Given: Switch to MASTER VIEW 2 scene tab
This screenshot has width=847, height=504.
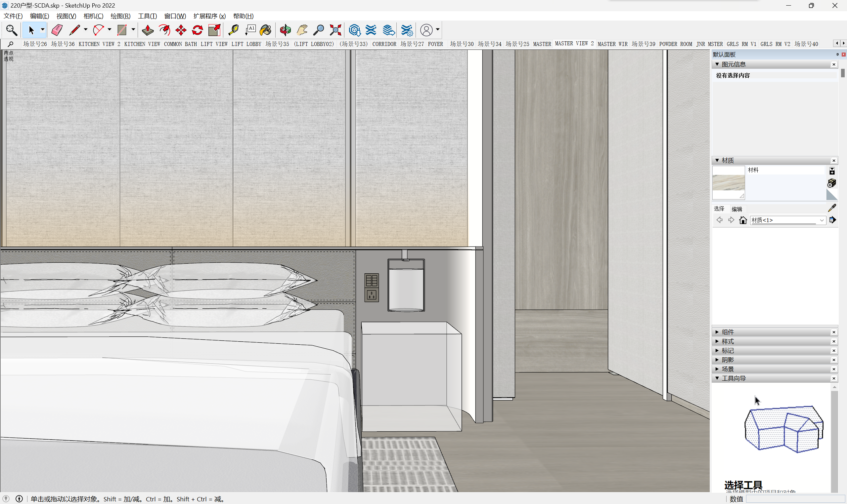Looking at the screenshot, I should click(x=574, y=44).
